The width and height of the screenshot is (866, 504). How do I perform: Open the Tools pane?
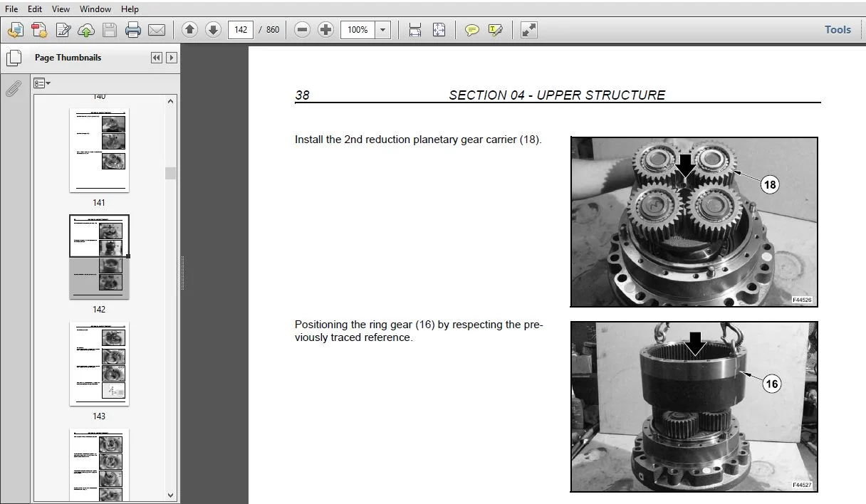pyautogui.click(x=838, y=30)
